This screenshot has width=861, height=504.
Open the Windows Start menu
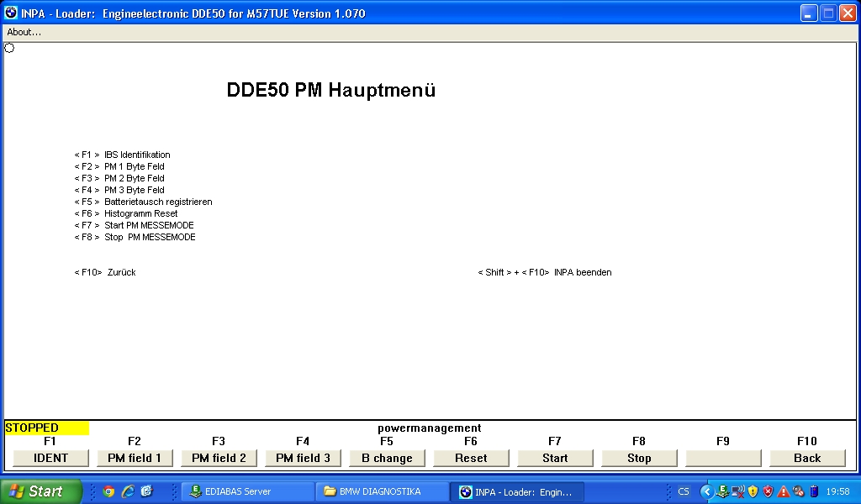click(x=40, y=491)
